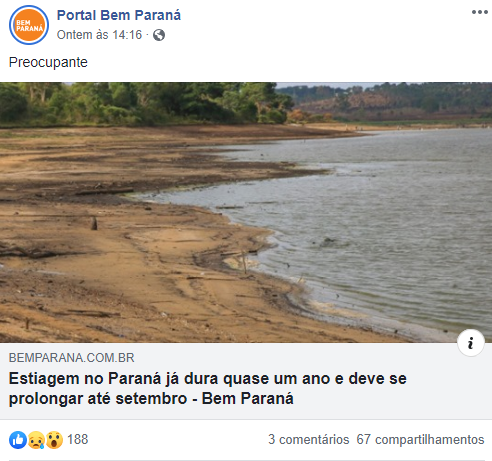
Task: Open the BEMPARANA.COM.BR source domain
Action: coord(72,358)
